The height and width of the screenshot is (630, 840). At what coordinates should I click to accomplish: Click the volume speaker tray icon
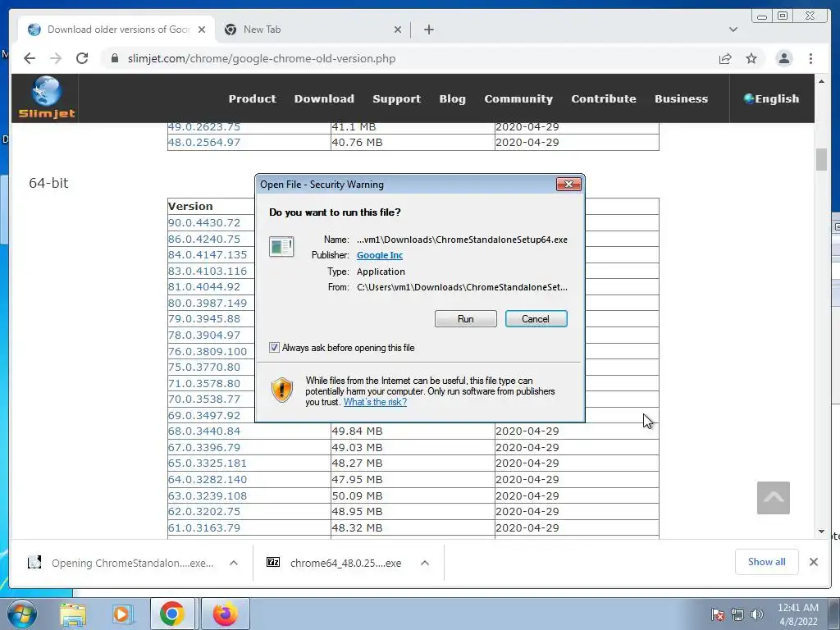[x=756, y=614]
